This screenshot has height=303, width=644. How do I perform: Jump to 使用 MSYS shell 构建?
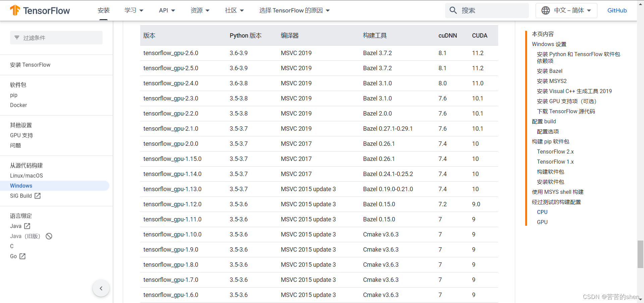[557, 192]
